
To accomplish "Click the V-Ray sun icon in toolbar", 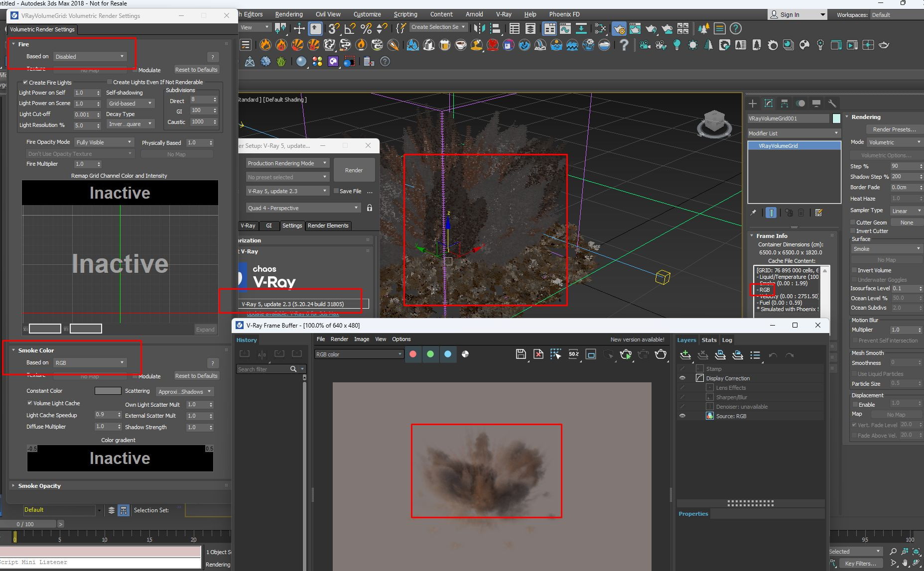I will [693, 45].
